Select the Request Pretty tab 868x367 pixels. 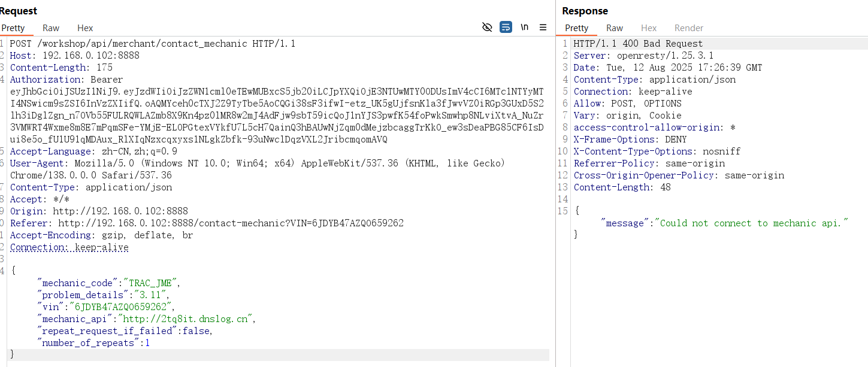[x=13, y=28]
